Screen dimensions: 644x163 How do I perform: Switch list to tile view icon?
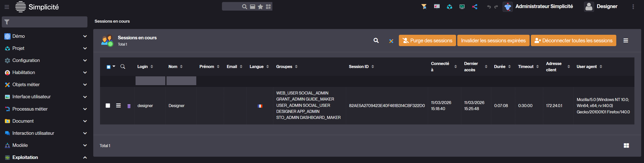pos(626,146)
